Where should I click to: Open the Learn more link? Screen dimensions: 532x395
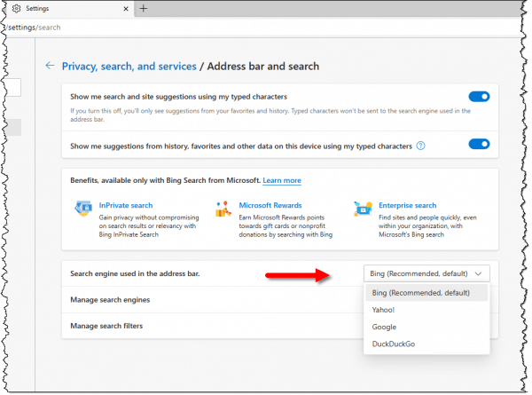[x=282, y=180]
